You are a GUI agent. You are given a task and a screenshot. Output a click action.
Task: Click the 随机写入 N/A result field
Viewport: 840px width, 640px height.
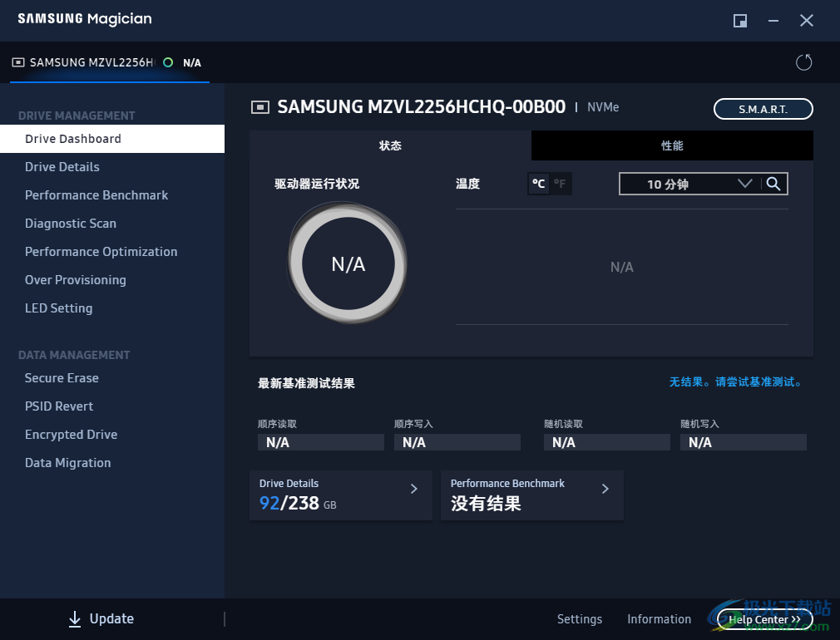[744, 442]
